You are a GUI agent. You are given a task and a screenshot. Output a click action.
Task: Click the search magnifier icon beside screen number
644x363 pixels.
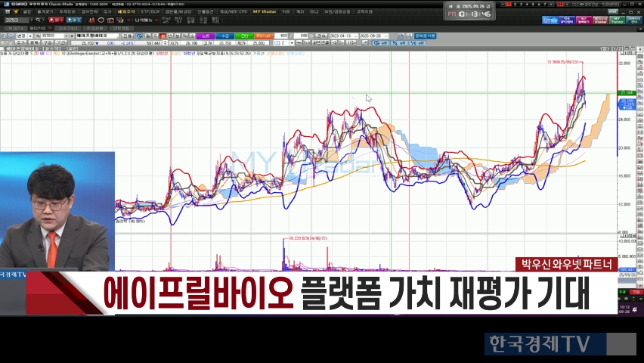point(39,20)
